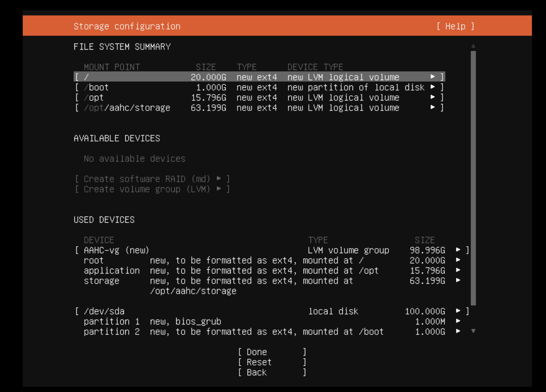Screen dimensions: 546x392
Task: Open arrow menu for root mount row
Action: [x=433, y=77]
